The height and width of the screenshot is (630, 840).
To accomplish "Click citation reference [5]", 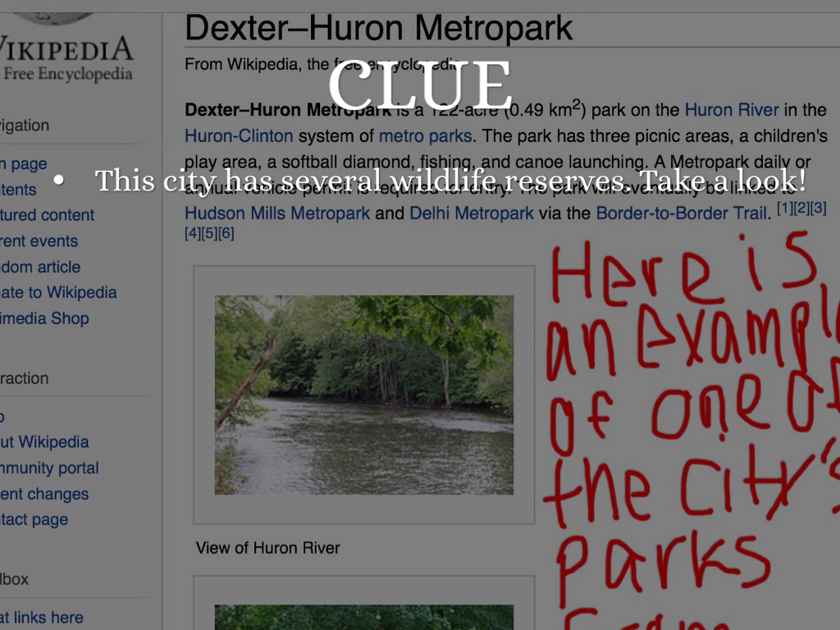I will click(209, 233).
